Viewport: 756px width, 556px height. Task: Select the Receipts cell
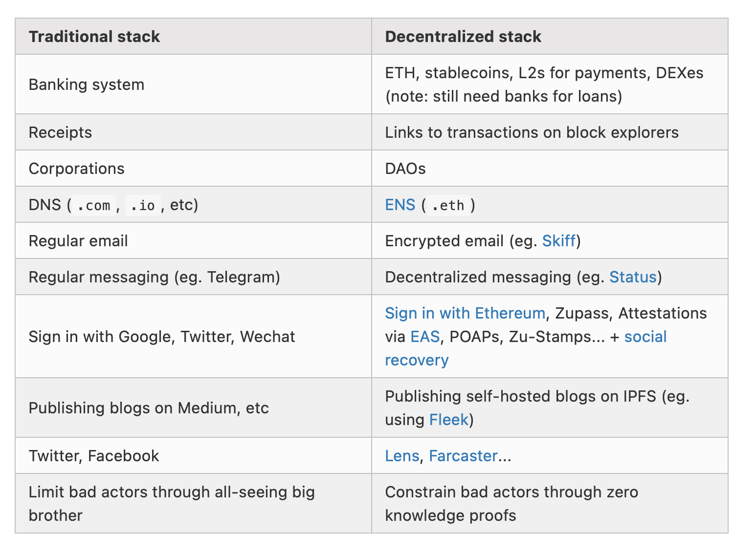pyautogui.click(x=60, y=132)
